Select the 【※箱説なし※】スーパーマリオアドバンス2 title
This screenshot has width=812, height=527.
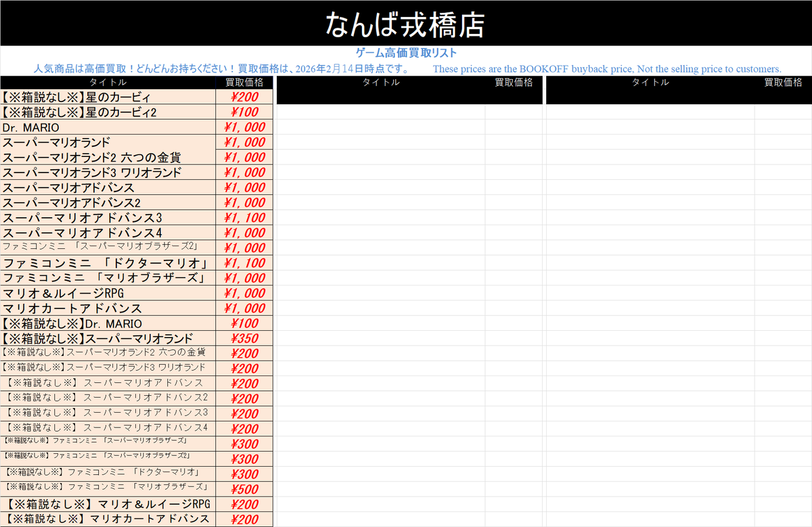[108, 398]
